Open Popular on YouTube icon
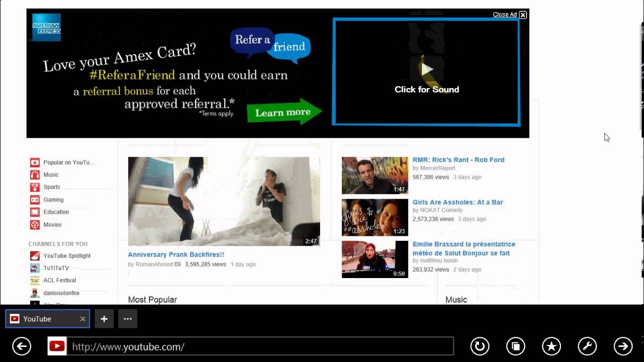 pyautogui.click(x=35, y=162)
